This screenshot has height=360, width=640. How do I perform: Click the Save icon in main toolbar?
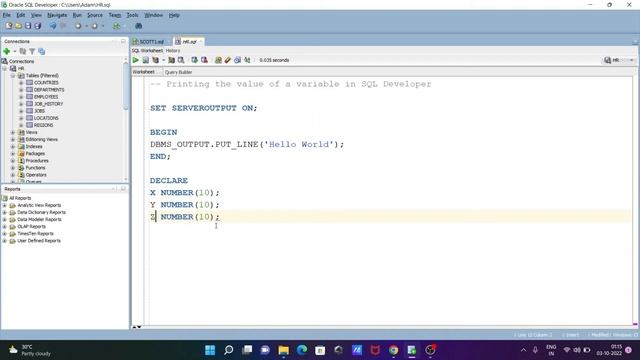point(28,26)
